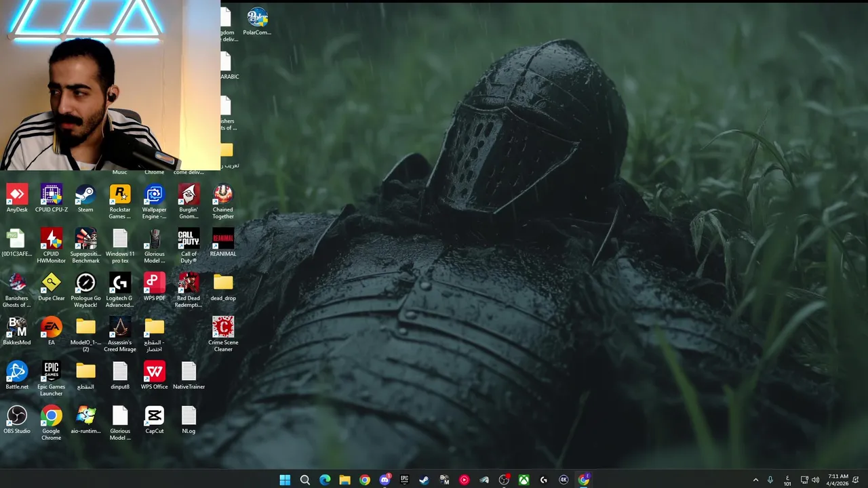Click the Logitech G taskbar icon
The height and width of the screenshot is (488, 868).
click(x=543, y=480)
